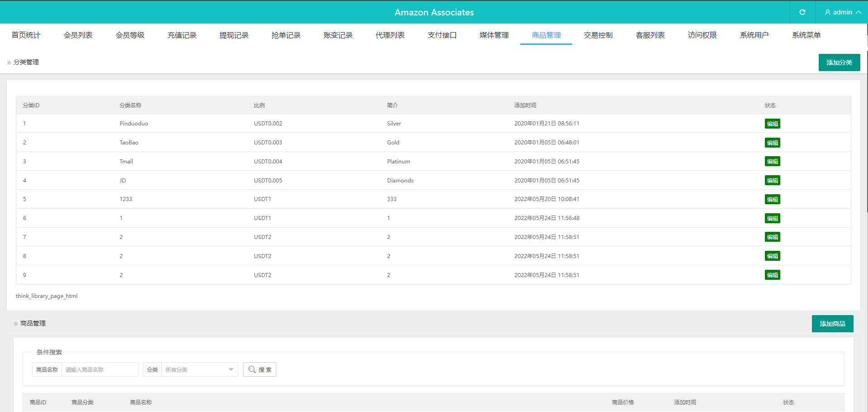868x412 pixels.
Task: Edit category with ID 7
Action: (772, 237)
